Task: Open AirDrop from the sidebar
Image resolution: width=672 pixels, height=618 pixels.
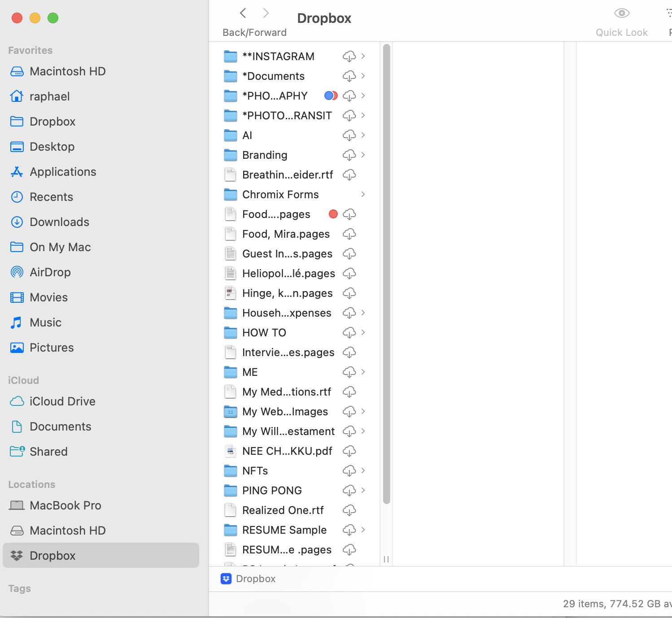Action: [101, 272]
